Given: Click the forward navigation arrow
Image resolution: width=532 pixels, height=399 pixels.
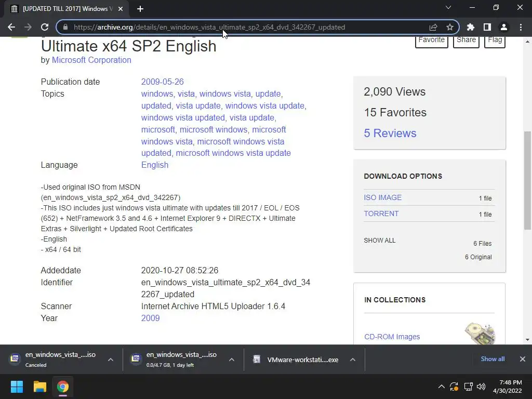Looking at the screenshot, I should [x=28, y=27].
